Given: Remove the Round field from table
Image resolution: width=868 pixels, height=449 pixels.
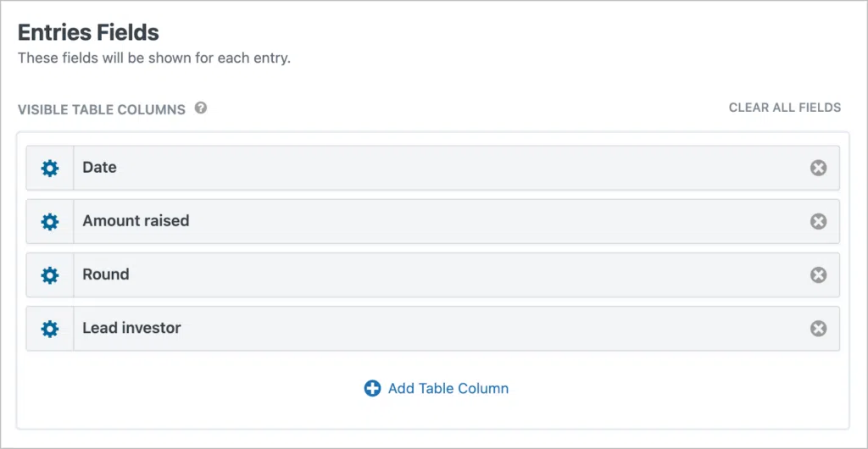Looking at the screenshot, I should pyautogui.click(x=818, y=274).
